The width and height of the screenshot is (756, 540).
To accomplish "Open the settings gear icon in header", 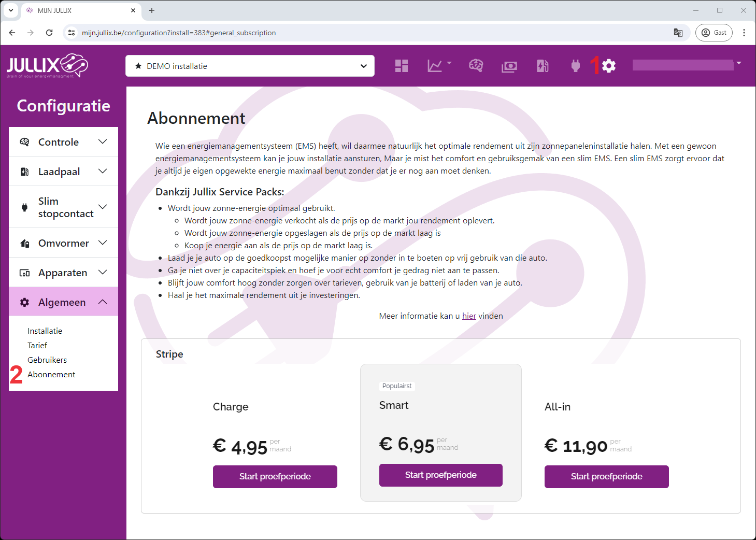I will tap(609, 66).
